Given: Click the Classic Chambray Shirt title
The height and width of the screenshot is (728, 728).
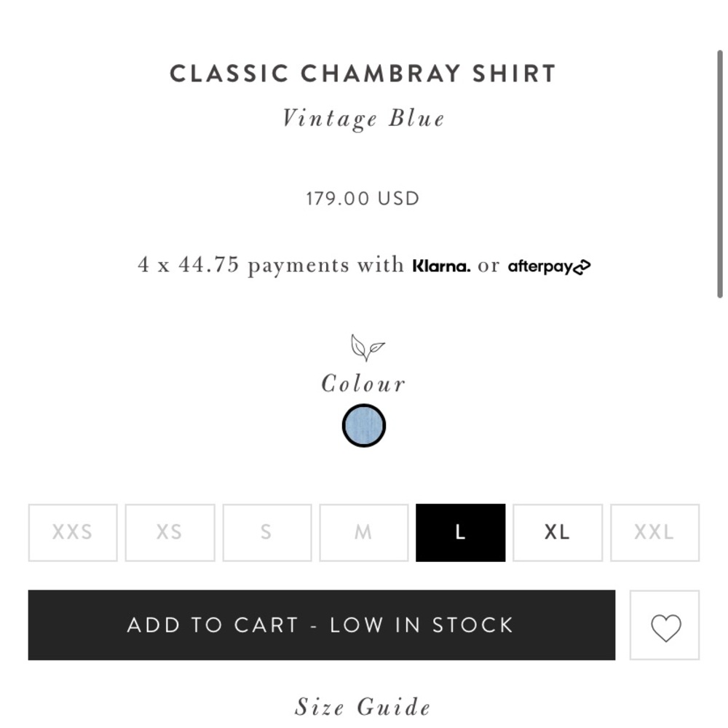Looking at the screenshot, I should tap(363, 74).
